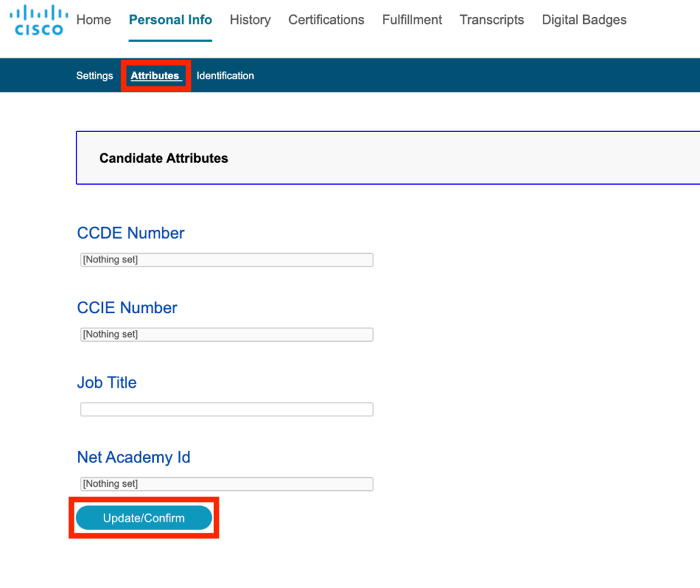Open the History tab
The width and height of the screenshot is (700, 588).
250,20
